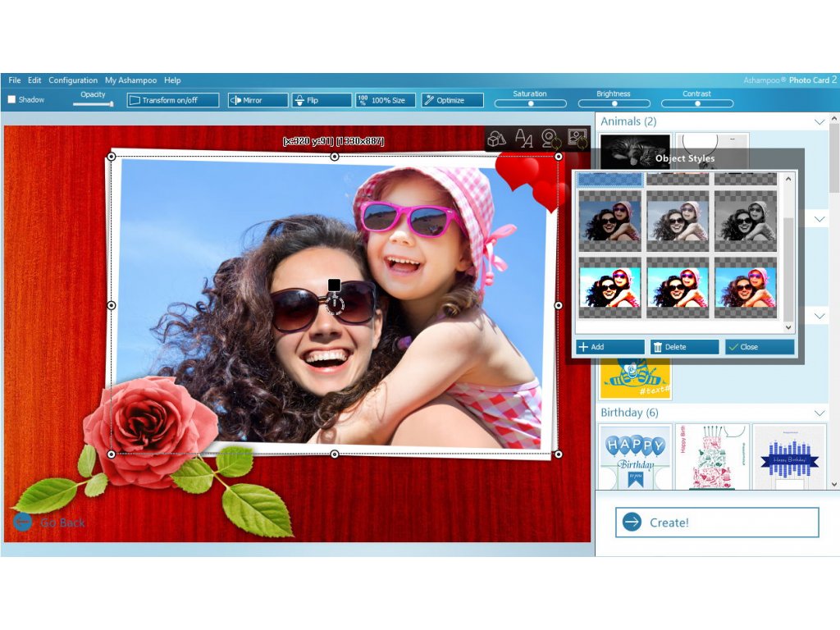840x630 pixels.
Task: Select the first high-contrast cyan style thumbnail
Action: 609,288
